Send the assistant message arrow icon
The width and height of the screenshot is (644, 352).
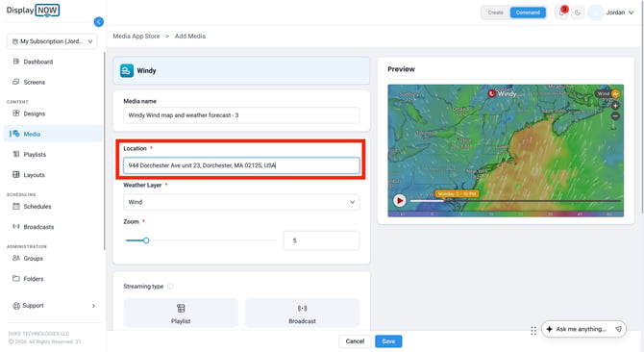coord(618,329)
